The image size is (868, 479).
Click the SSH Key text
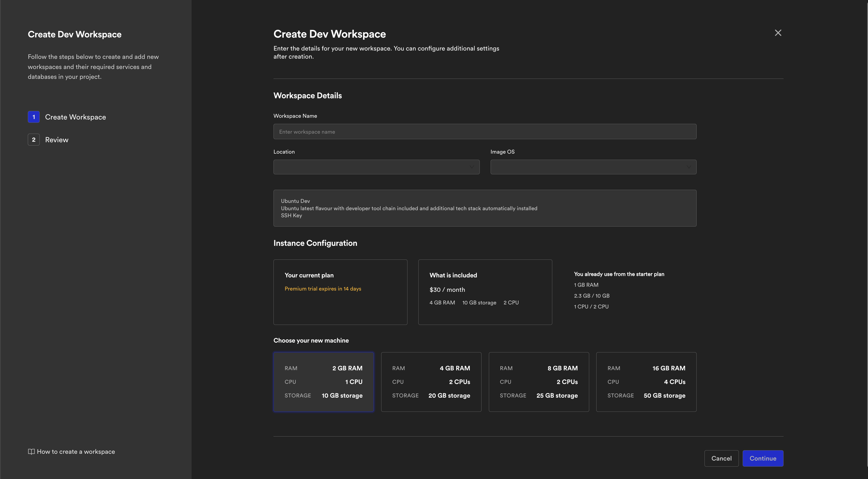pyautogui.click(x=291, y=215)
